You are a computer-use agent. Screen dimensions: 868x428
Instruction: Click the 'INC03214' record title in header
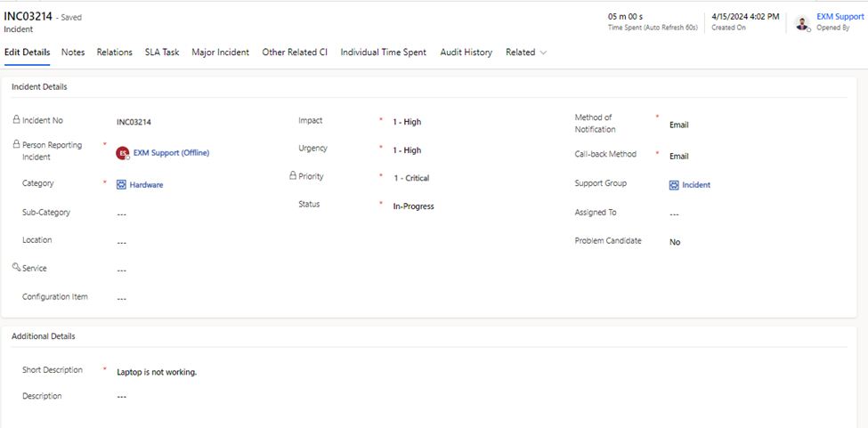click(28, 17)
